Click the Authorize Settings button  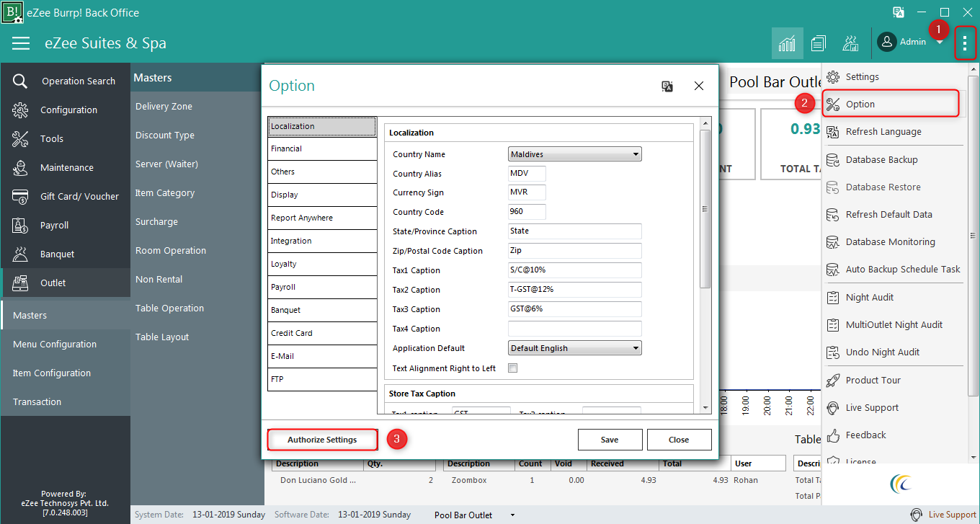click(322, 440)
